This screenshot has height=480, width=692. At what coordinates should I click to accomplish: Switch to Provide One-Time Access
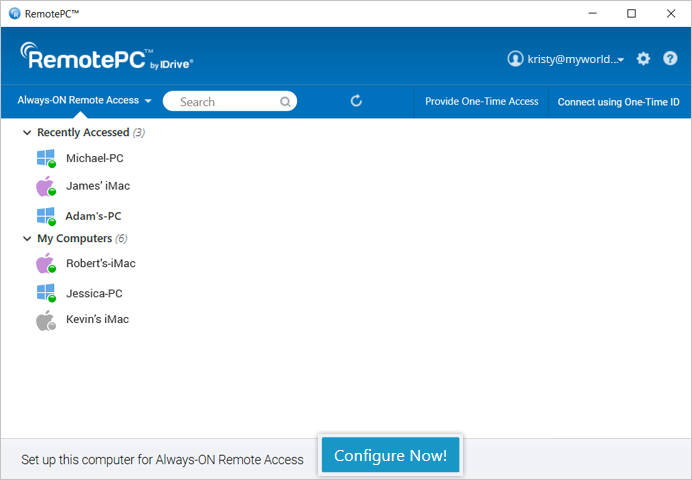[x=481, y=101]
